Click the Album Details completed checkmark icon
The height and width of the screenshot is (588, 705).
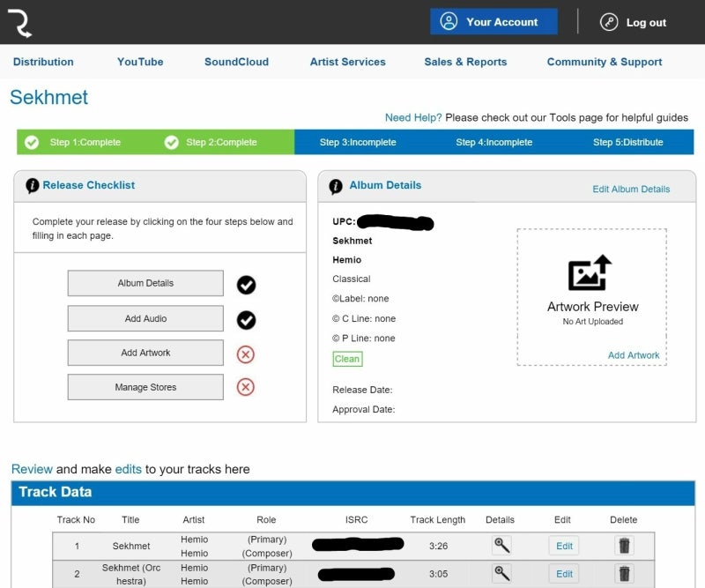[x=247, y=285]
